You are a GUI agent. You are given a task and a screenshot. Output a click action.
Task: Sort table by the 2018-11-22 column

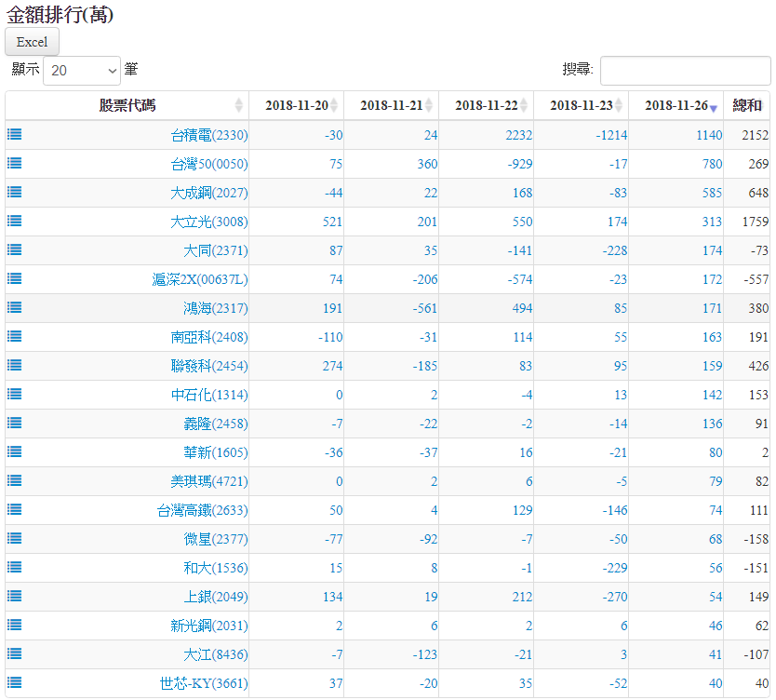coord(486,105)
